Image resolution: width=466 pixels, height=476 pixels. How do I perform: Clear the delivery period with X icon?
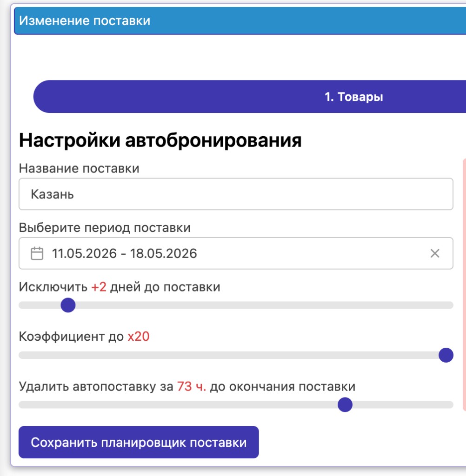tap(435, 253)
